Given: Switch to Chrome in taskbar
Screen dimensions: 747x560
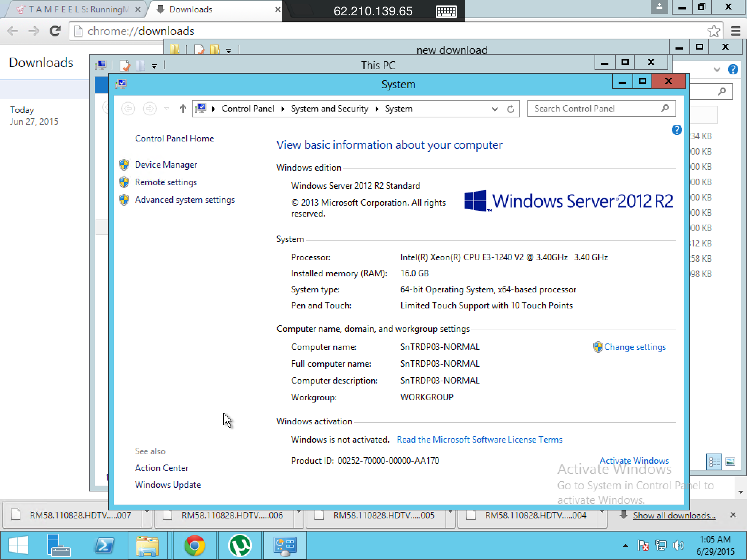Looking at the screenshot, I should click(x=194, y=545).
